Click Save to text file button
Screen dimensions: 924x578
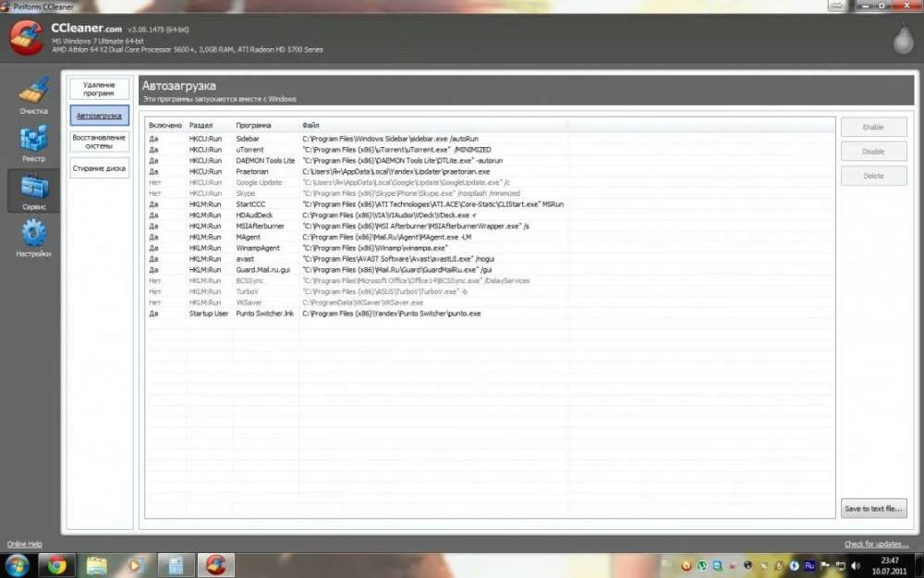click(873, 509)
